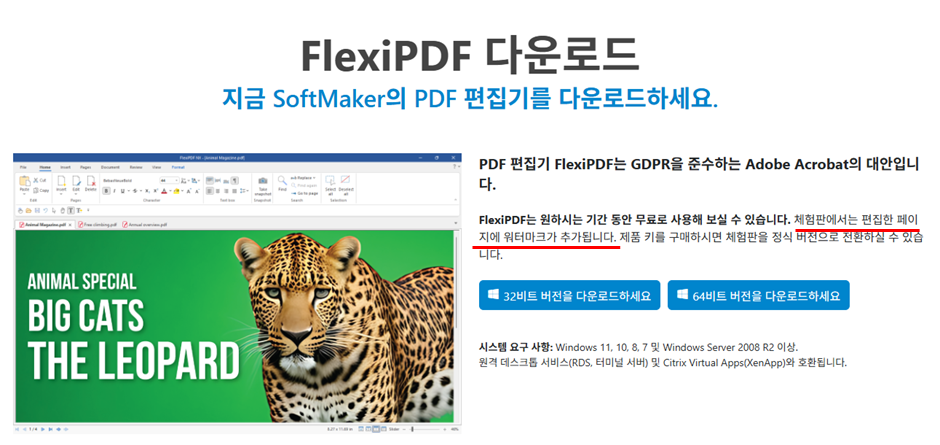Image resolution: width=940 pixels, height=445 pixels.
Task: Click Go to page in Search group
Action: (x=305, y=193)
